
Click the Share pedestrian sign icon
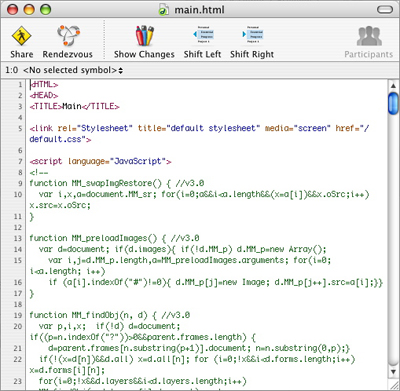21,36
